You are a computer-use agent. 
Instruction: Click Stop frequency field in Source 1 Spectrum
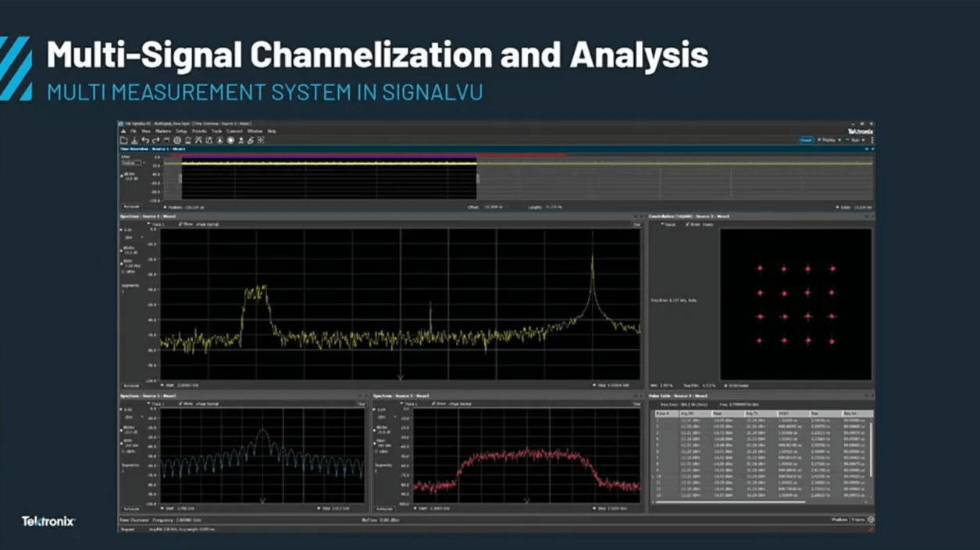tap(612, 385)
